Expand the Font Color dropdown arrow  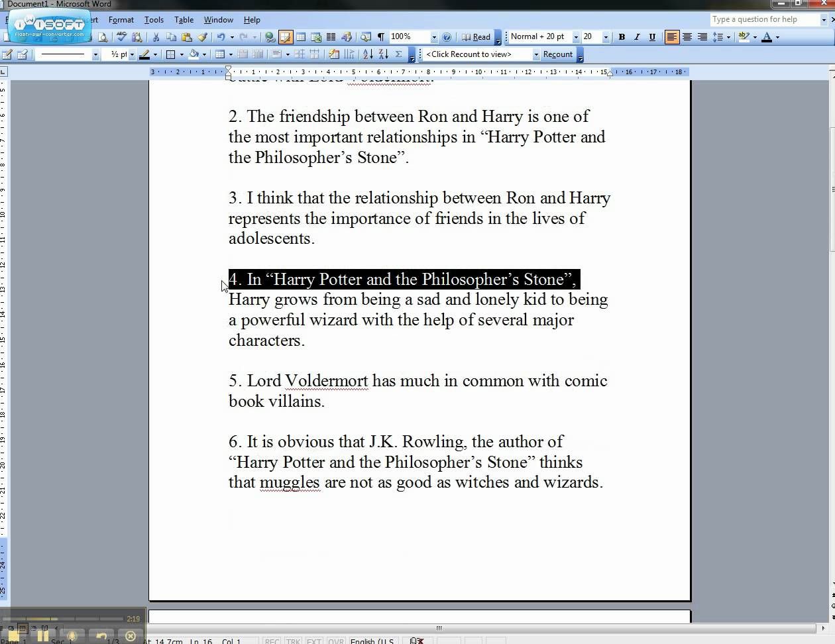tap(777, 37)
